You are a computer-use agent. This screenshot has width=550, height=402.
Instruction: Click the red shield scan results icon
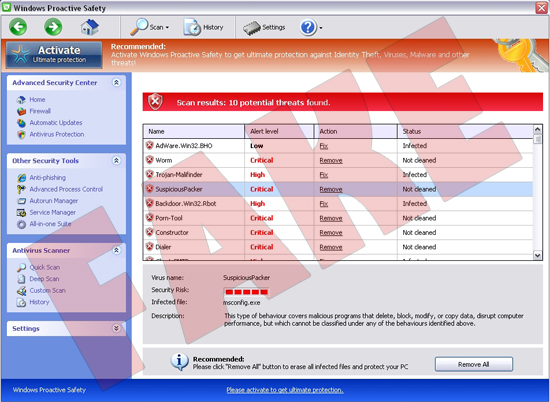[155, 102]
